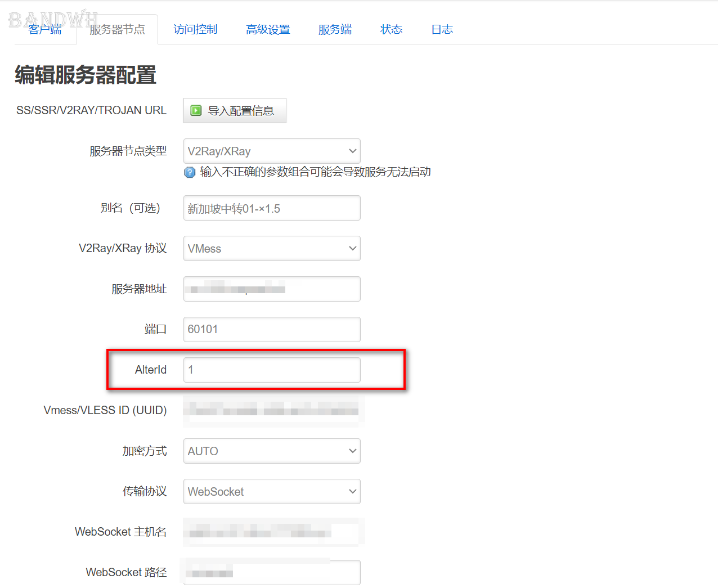Open the 日志 tab

[x=442, y=30]
